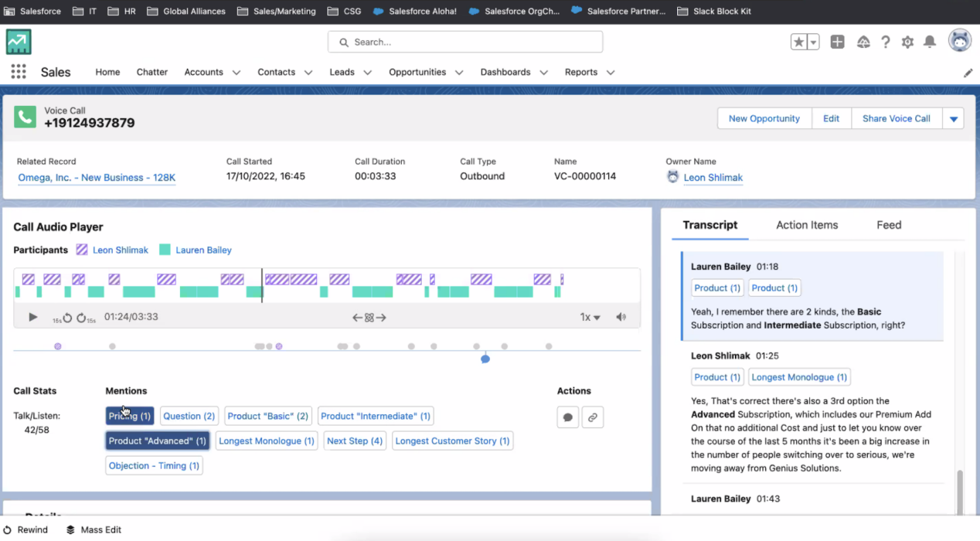980x541 pixels.
Task: Play the call audio recording
Action: click(x=32, y=317)
